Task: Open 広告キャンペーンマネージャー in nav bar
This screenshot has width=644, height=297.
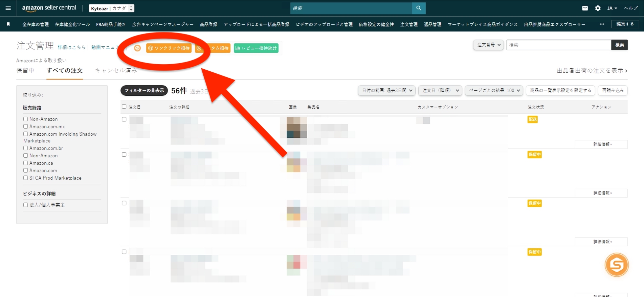Action: coord(163,24)
